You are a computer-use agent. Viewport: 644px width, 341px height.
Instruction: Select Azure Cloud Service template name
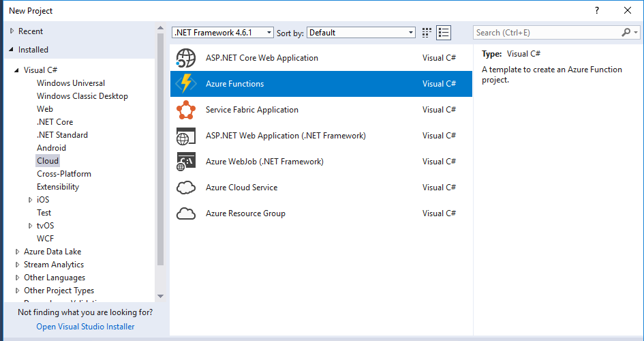tap(241, 188)
